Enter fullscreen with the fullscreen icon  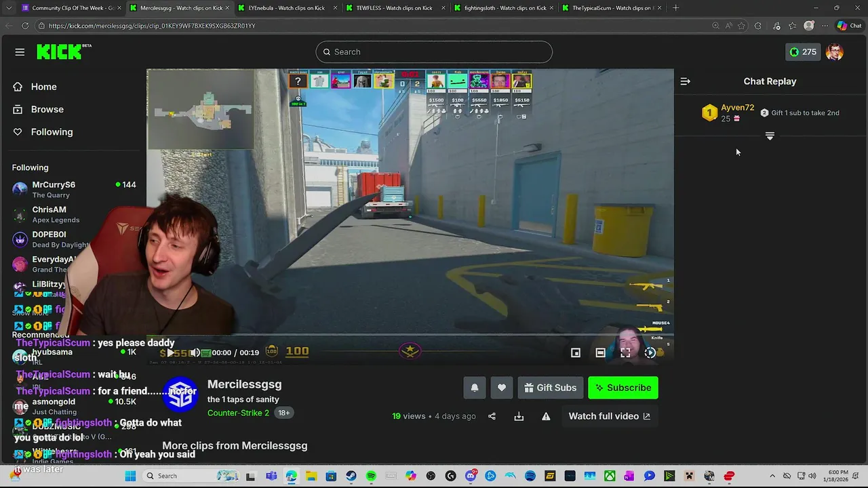pos(625,352)
